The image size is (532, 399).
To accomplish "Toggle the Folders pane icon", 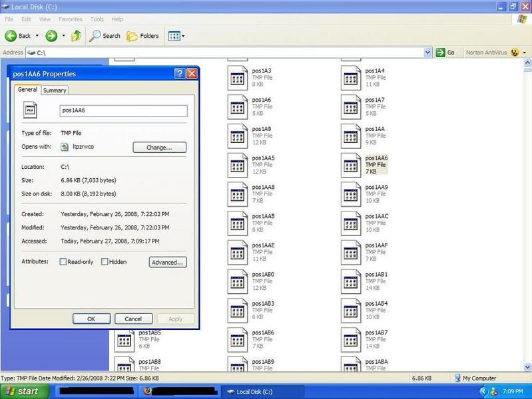I will [x=142, y=36].
